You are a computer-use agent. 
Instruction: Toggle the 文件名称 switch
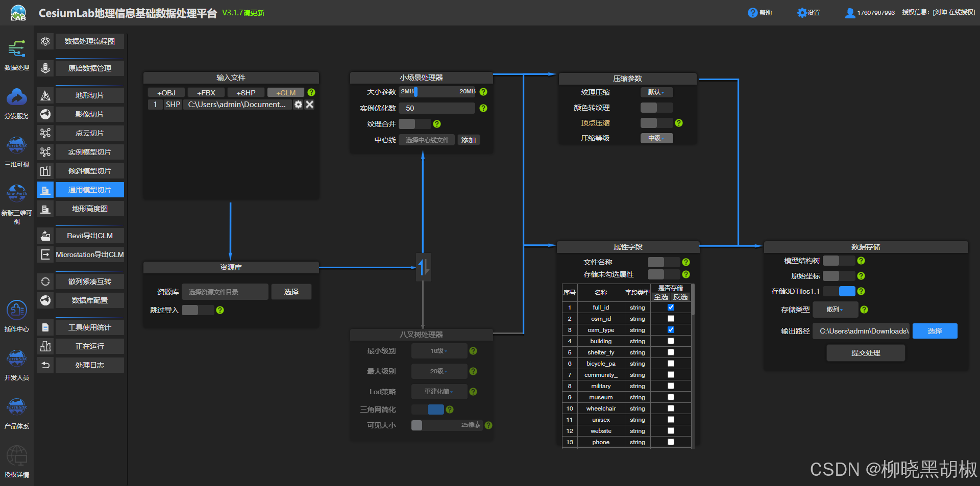pyautogui.click(x=664, y=262)
